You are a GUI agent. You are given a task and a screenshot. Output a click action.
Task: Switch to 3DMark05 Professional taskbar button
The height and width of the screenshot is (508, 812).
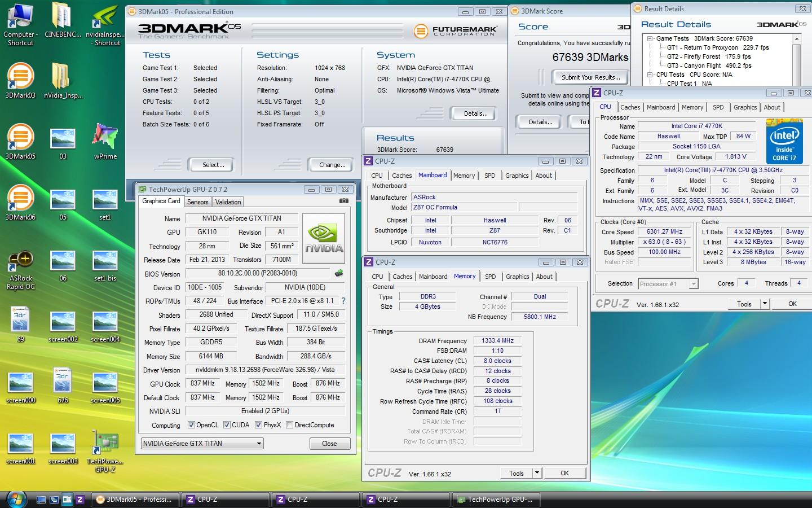[x=135, y=500]
